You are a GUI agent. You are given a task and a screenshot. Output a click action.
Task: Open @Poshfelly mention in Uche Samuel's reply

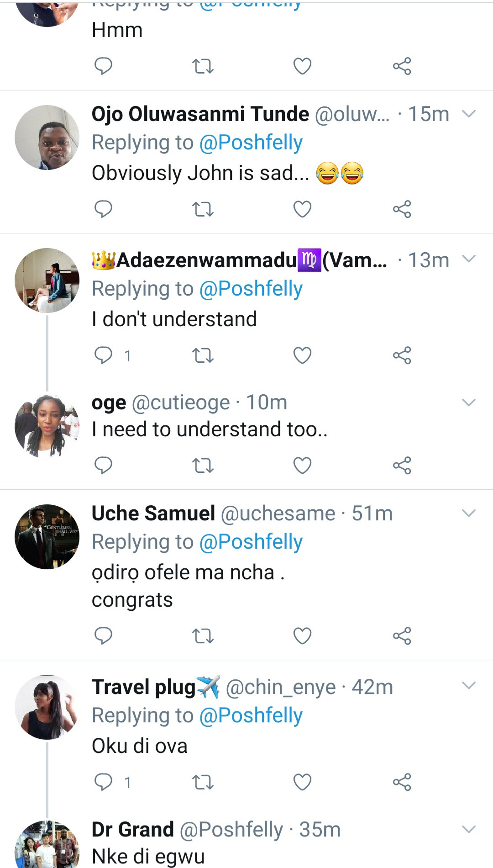tap(251, 542)
